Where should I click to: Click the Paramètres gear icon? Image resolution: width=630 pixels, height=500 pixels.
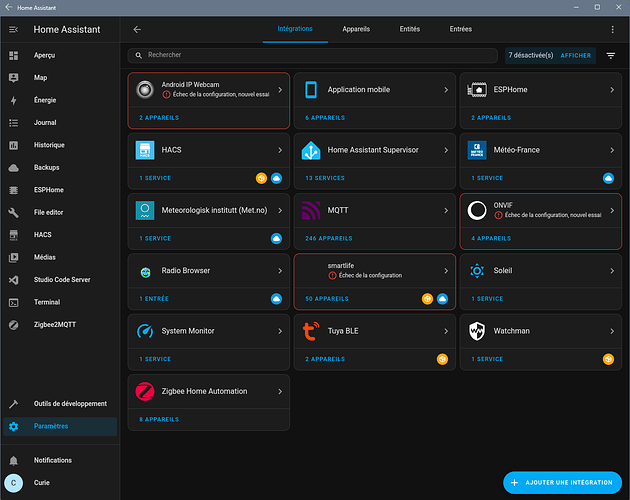14,426
